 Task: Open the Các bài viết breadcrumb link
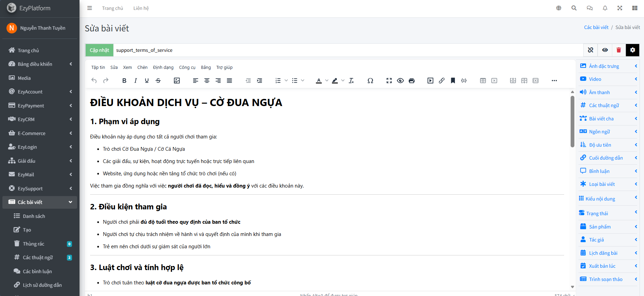[596, 27]
